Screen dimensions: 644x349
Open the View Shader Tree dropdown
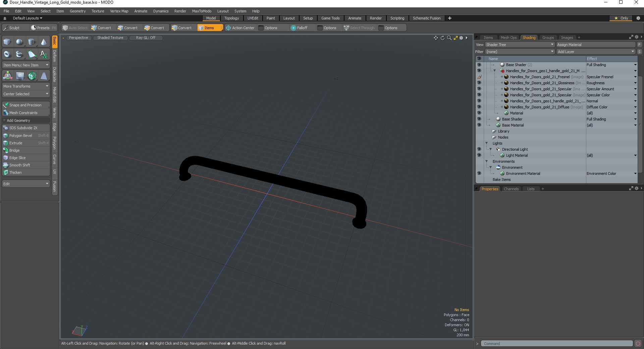(520, 45)
